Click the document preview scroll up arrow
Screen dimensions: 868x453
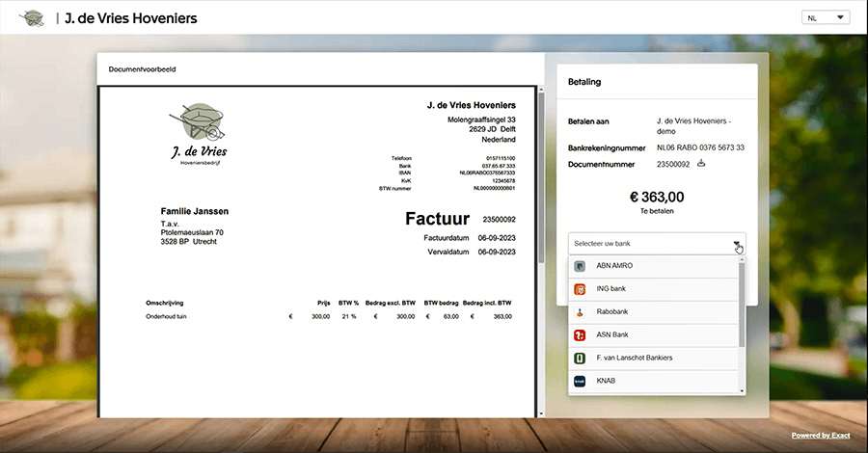[541, 90]
